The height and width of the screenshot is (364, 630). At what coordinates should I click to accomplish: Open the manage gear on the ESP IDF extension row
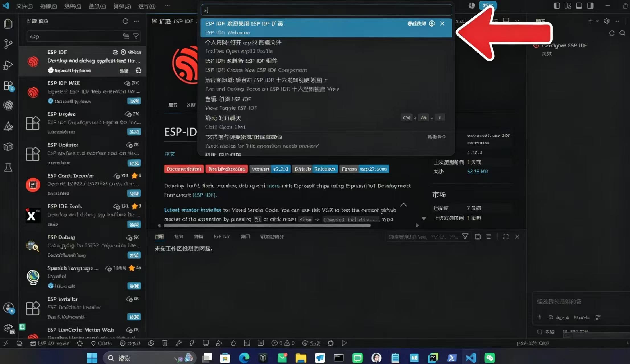click(138, 70)
